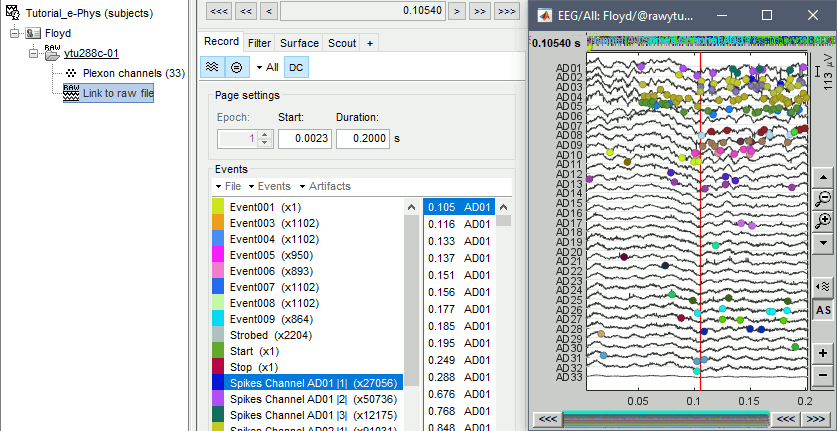Click the Event005 magenta color swatch

coord(218,257)
